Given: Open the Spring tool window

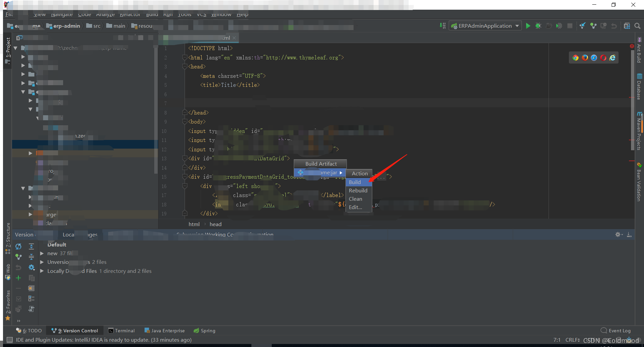Looking at the screenshot, I should (204, 331).
